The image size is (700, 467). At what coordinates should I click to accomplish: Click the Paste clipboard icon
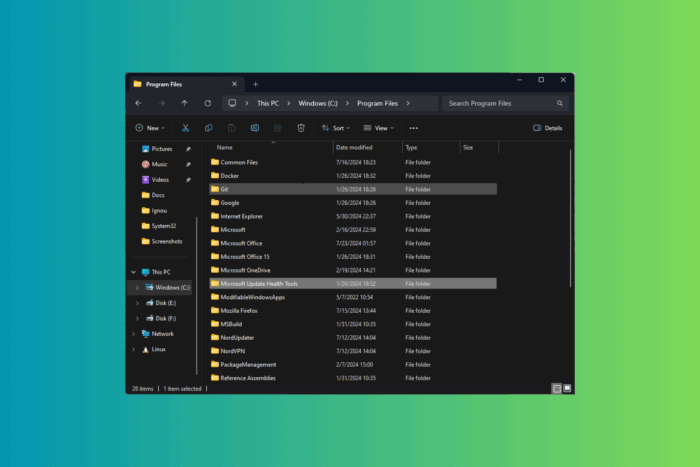tap(232, 128)
